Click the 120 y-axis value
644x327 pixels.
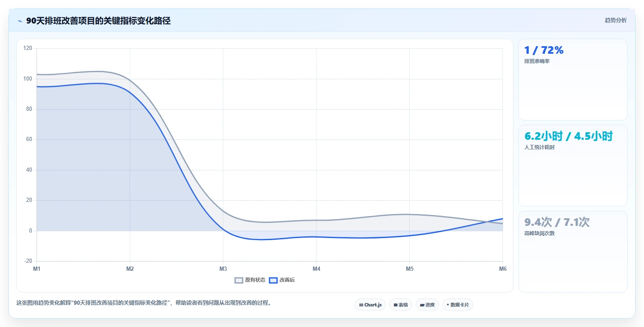pos(28,48)
